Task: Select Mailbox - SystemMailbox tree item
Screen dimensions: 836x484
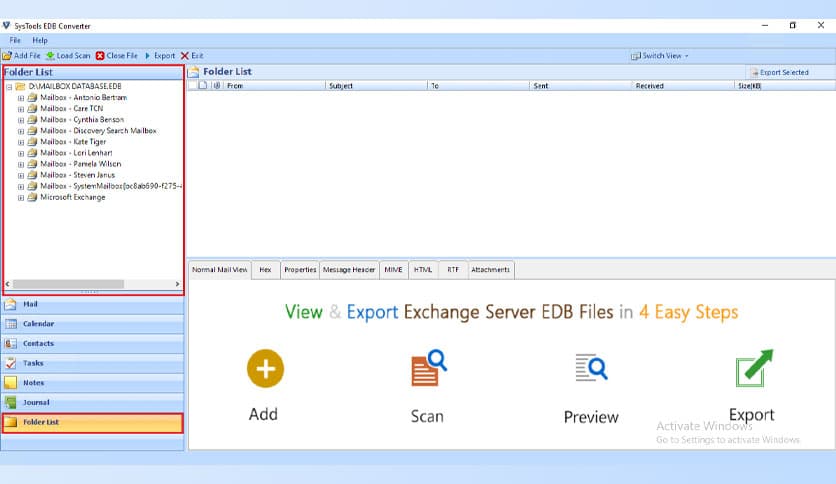Action: pyautogui.click(x=111, y=186)
